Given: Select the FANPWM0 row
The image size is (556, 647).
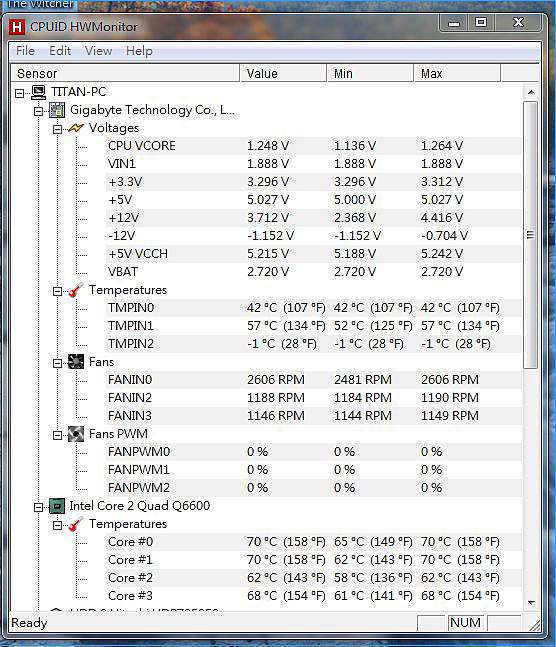Looking at the screenshot, I should (x=314, y=452).
